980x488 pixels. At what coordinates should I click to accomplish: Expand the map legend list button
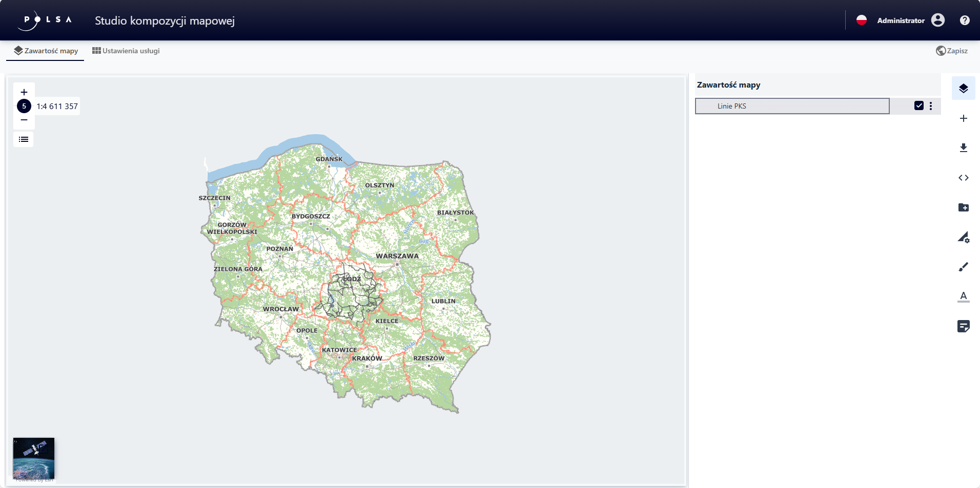pyautogui.click(x=24, y=139)
